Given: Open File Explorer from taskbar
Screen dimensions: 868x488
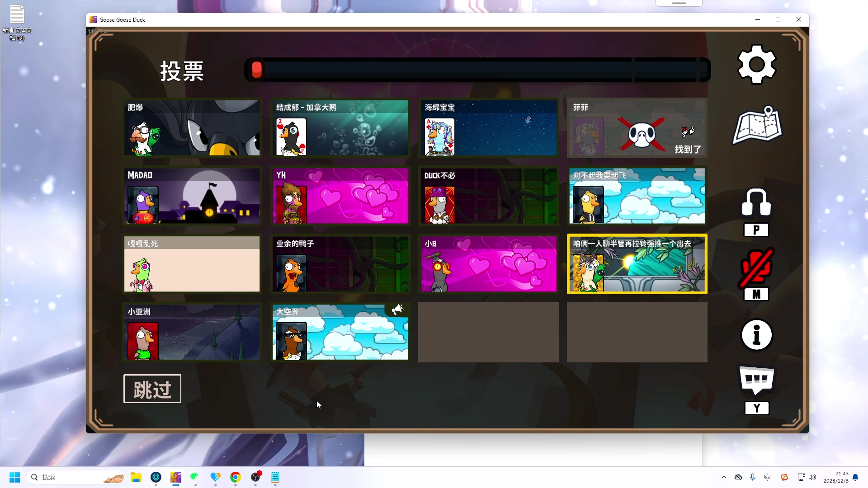Looking at the screenshot, I should pos(136,477).
